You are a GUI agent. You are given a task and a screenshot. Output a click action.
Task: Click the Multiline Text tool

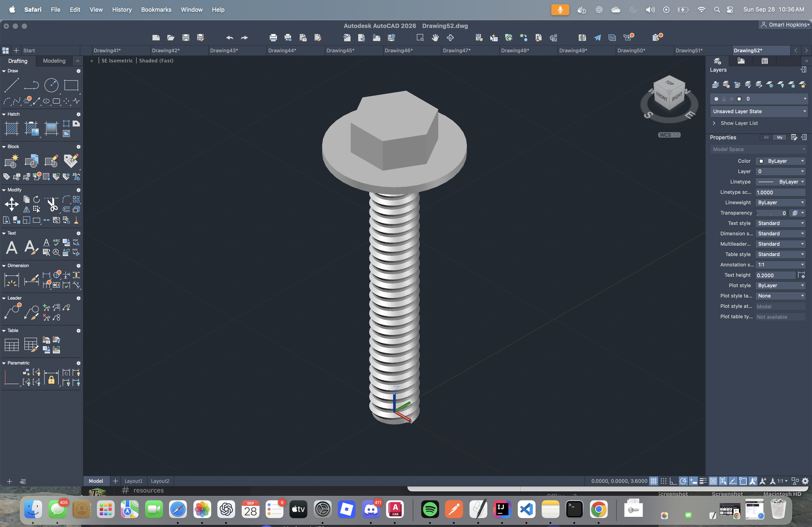[x=11, y=247]
